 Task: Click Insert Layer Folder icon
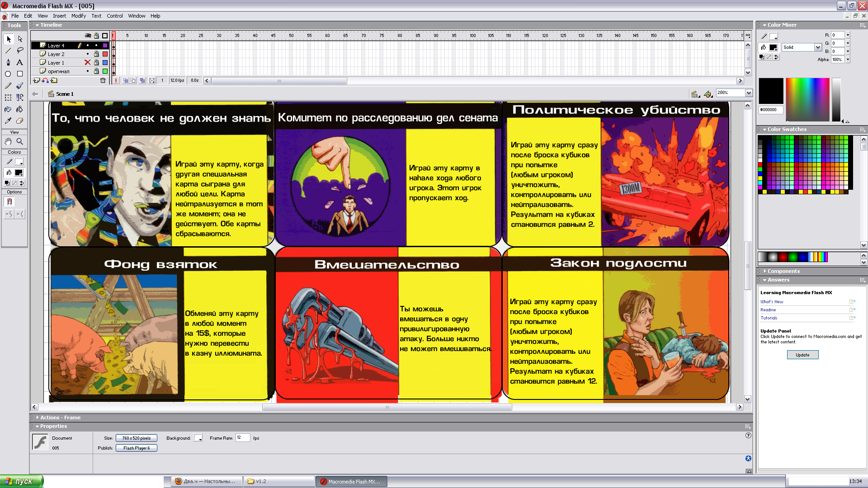pyautogui.click(x=54, y=80)
